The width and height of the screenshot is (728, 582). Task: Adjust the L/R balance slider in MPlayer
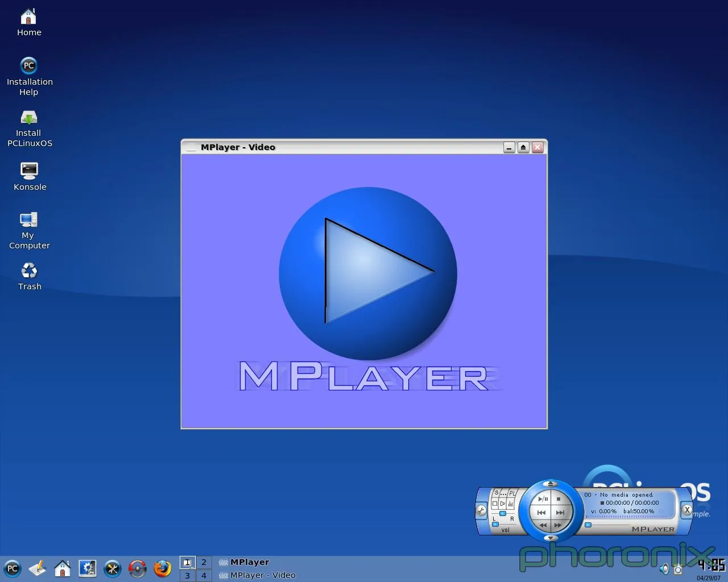pyautogui.click(x=503, y=513)
